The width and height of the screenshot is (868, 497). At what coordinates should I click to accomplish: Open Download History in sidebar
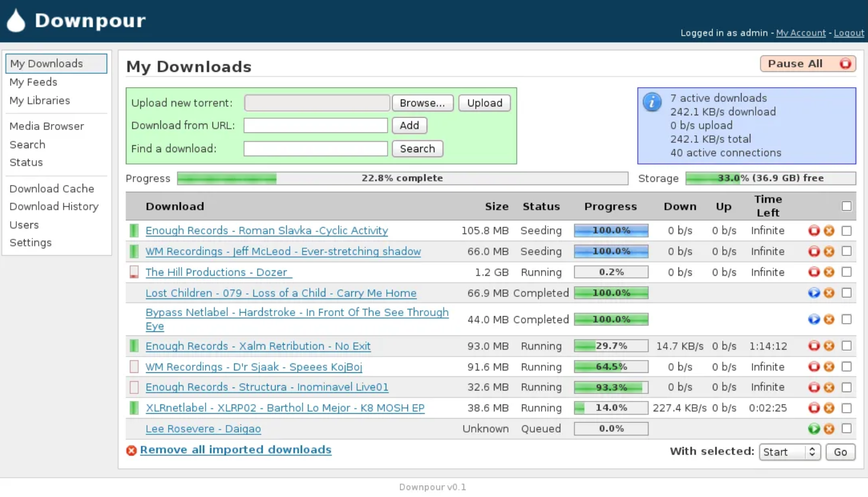click(x=54, y=206)
